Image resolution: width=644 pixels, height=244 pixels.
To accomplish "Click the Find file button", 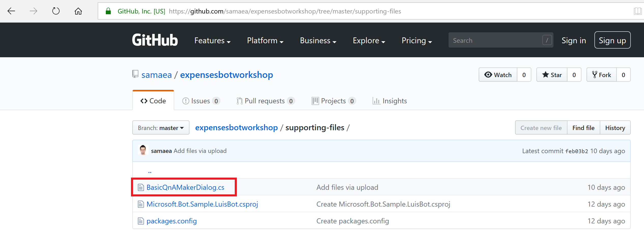I will click(x=583, y=127).
